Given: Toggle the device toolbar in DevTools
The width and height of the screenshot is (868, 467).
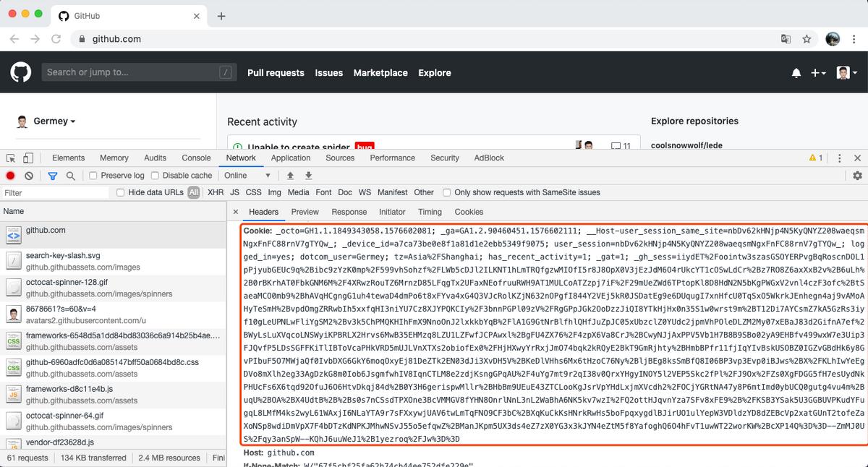Looking at the screenshot, I should click(x=27, y=157).
